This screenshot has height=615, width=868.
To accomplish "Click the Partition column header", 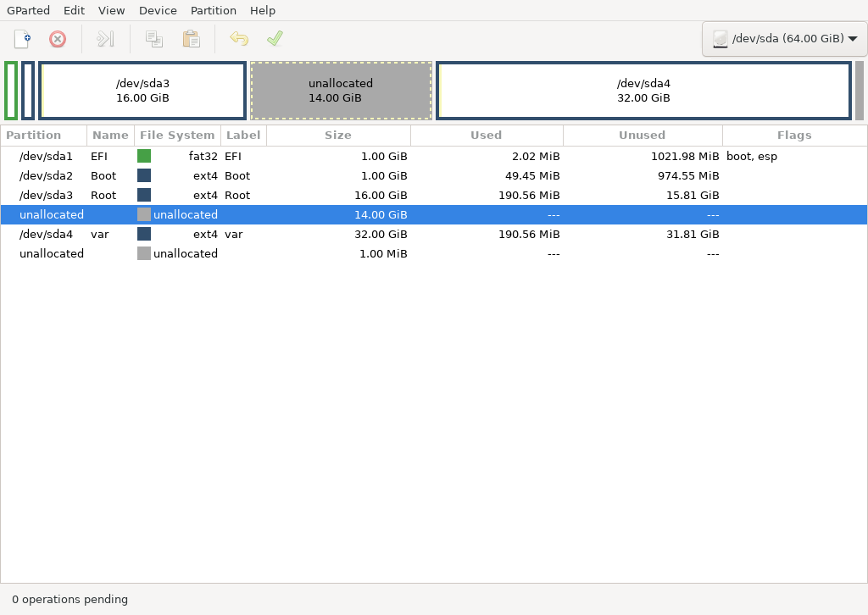I will (44, 136).
